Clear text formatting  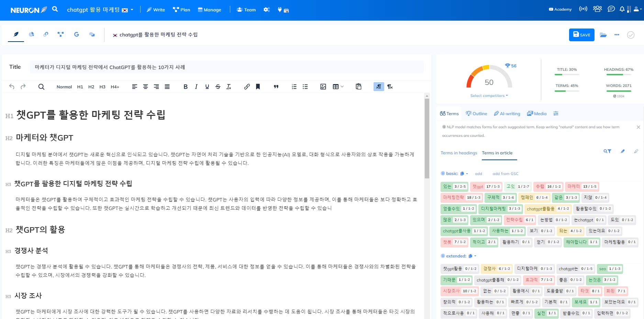tap(229, 87)
